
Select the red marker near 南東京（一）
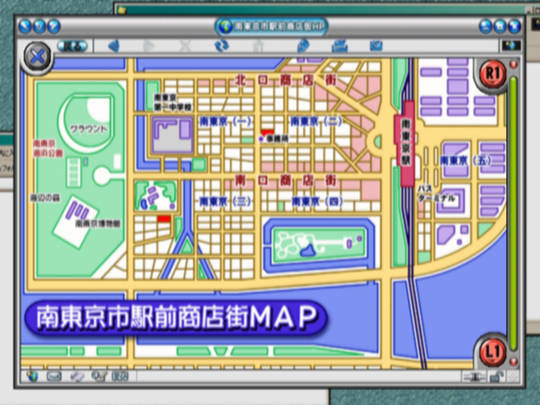click(268, 132)
